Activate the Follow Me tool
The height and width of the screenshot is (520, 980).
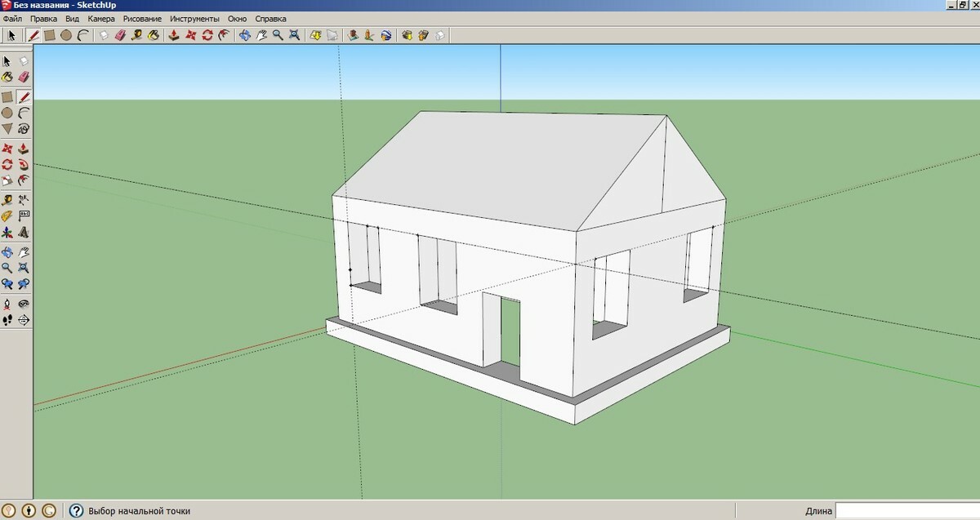[x=24, y=165]
